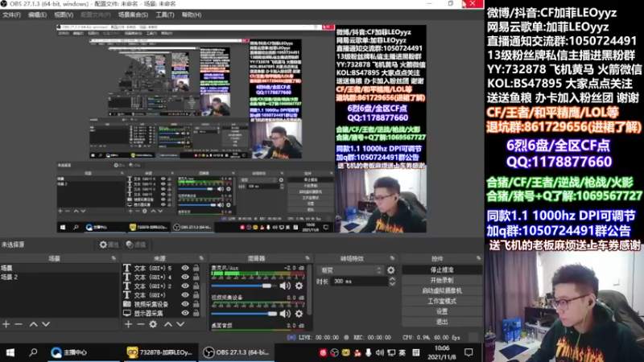The image size is (644, 362).
Task: Select the 视频采集设备 camera source icon
Action: pos(127,304)
